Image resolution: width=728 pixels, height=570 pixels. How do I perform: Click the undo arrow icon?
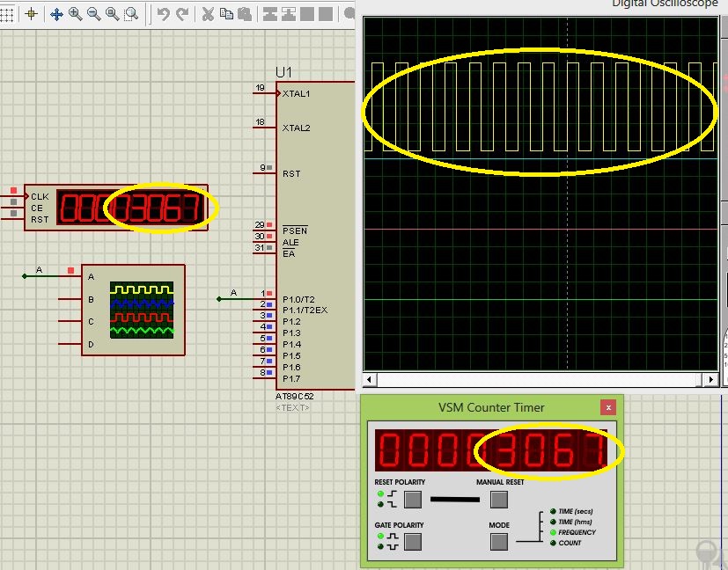pyautogui.click(x=163, y=14)
